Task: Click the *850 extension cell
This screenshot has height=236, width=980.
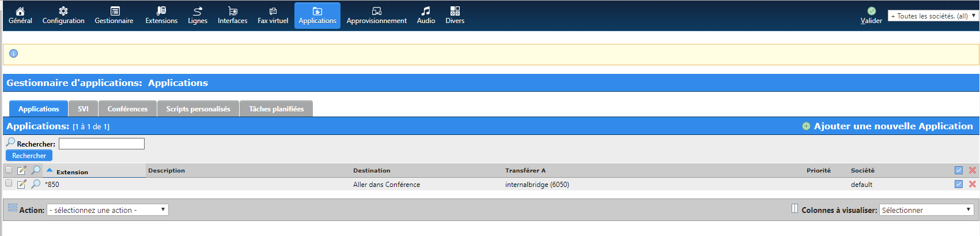Action: coord(52,185)
